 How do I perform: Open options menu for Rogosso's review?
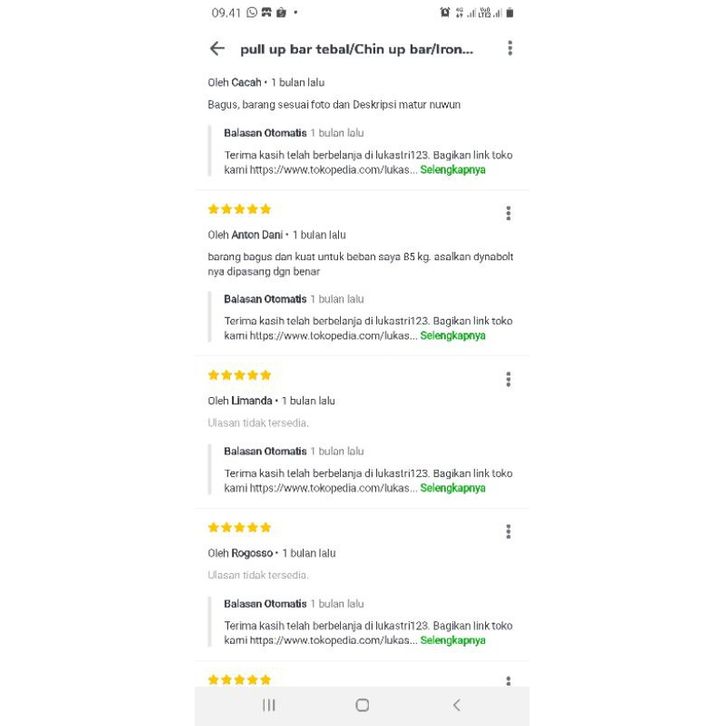(508, 531)
